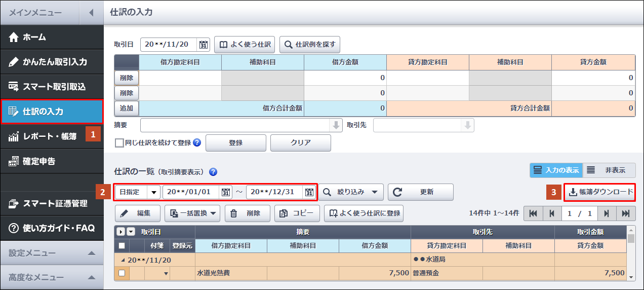Click the first 削除 row button
The height and width of the screenshot is (290, 644).
[127, 78]
